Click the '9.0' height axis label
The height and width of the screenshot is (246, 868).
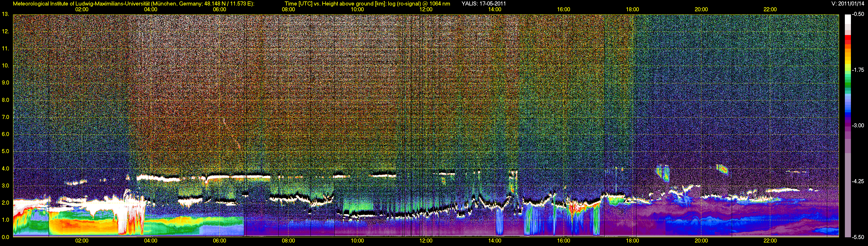pos(5,82)
